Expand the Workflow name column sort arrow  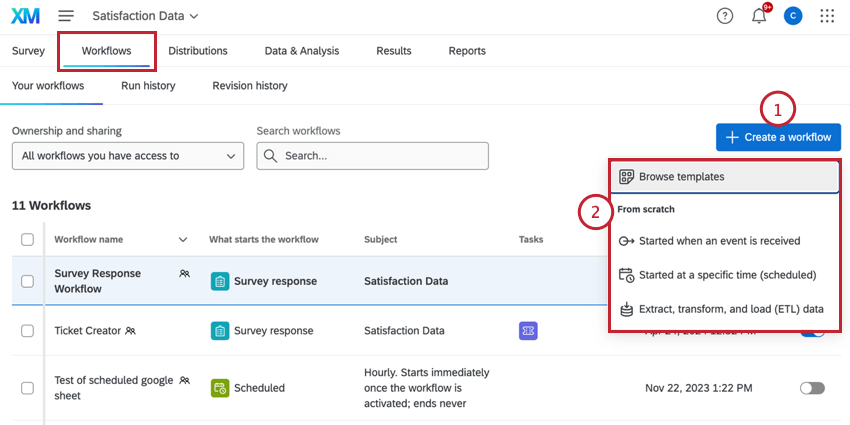coord(183,240)
